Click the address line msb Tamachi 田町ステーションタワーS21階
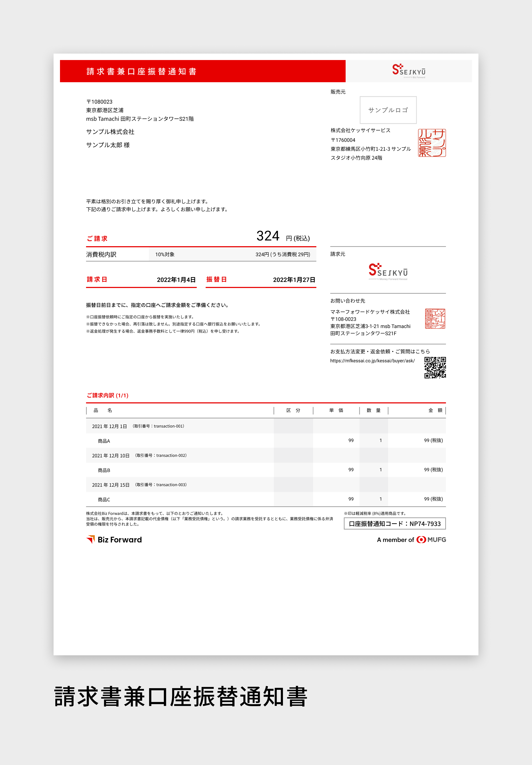 point(140,119)
